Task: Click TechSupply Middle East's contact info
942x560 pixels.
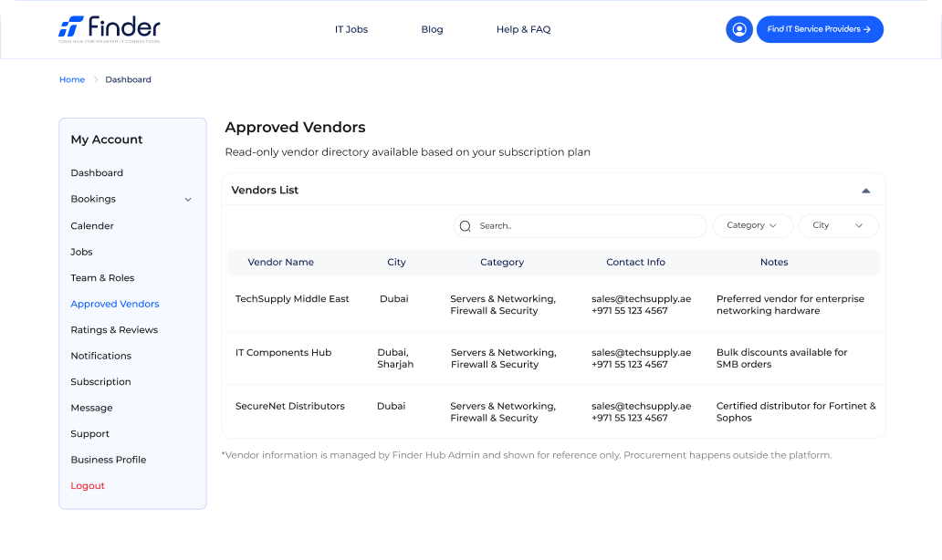Action: pos(641,305)
